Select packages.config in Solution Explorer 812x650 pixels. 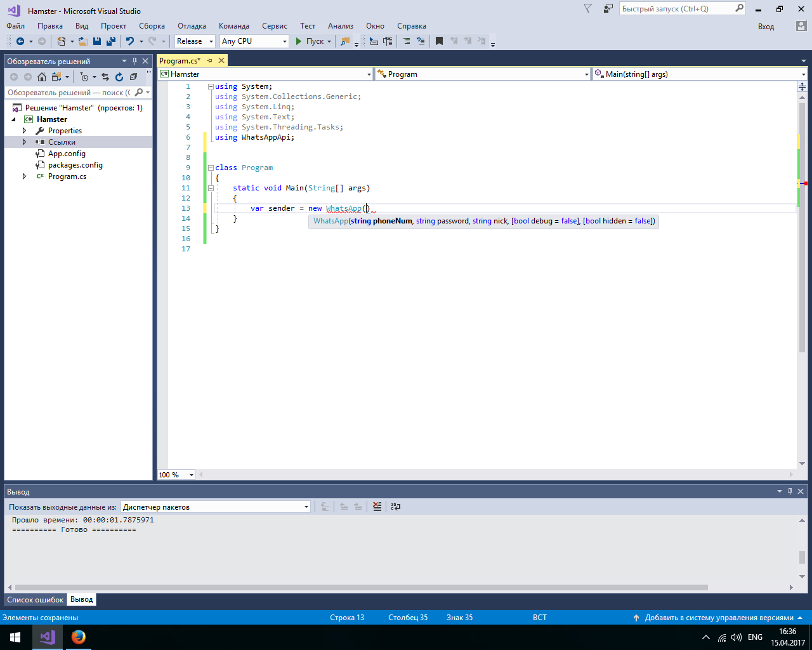75,165
